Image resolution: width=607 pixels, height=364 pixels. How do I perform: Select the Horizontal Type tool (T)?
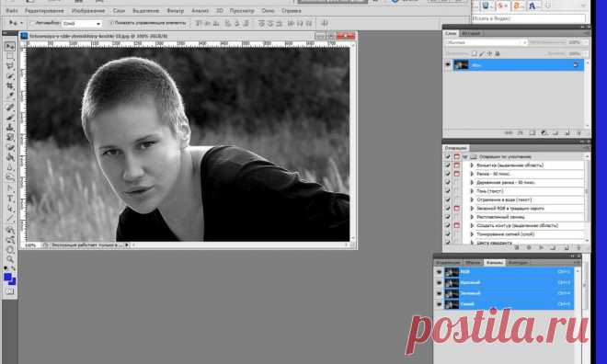pyautogui.click(x=10, y=199)
